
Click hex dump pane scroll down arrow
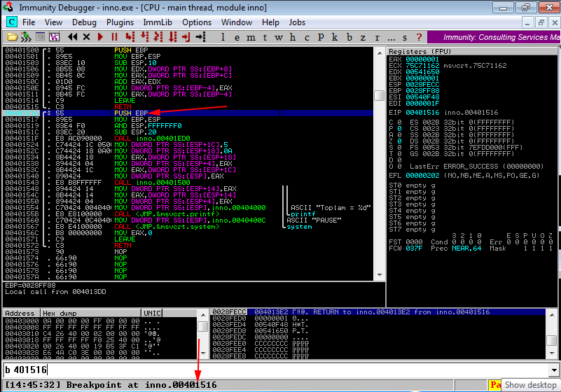[x=203, y=353]
